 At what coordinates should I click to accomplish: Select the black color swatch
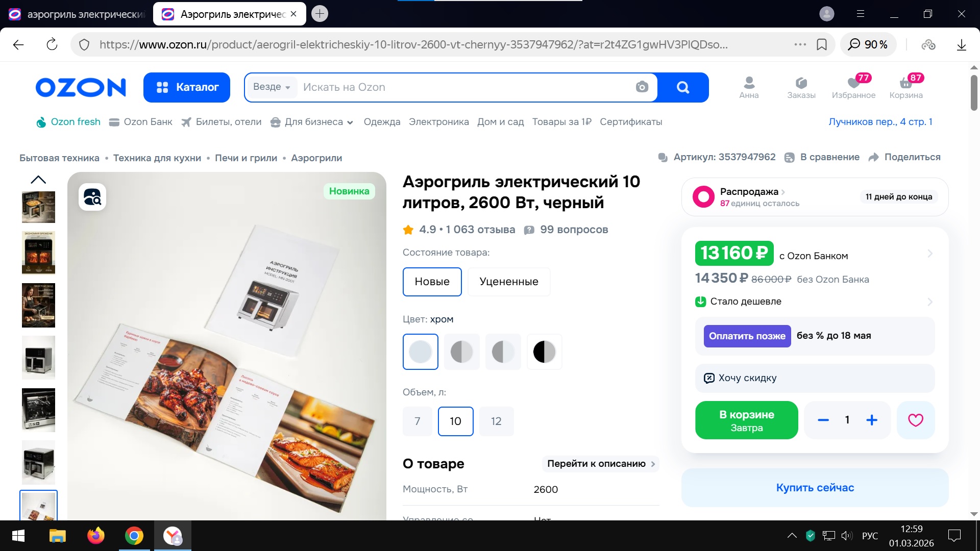[544, 352]
